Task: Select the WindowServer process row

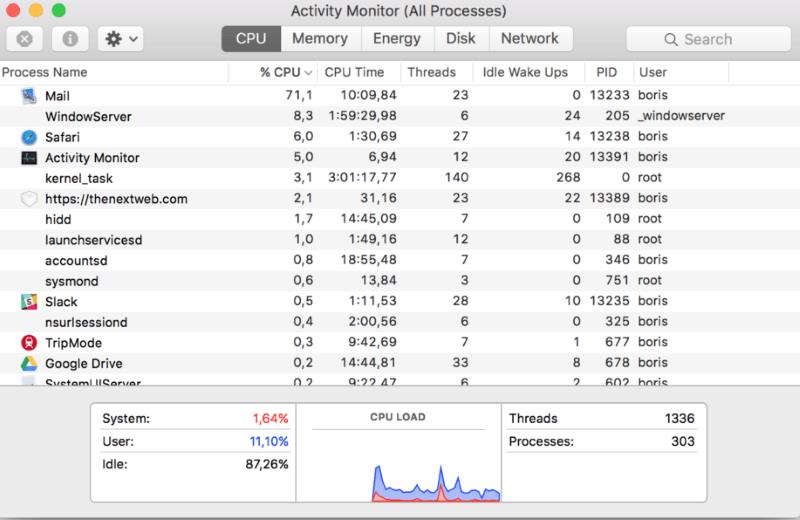Action: pos(400,116)
